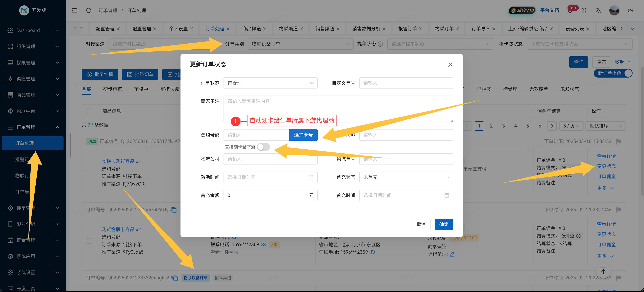The height and width of the screenshot is (292, 644).
Task: Click calendar icon in 激活时间 field
Action: pos(311,177)
